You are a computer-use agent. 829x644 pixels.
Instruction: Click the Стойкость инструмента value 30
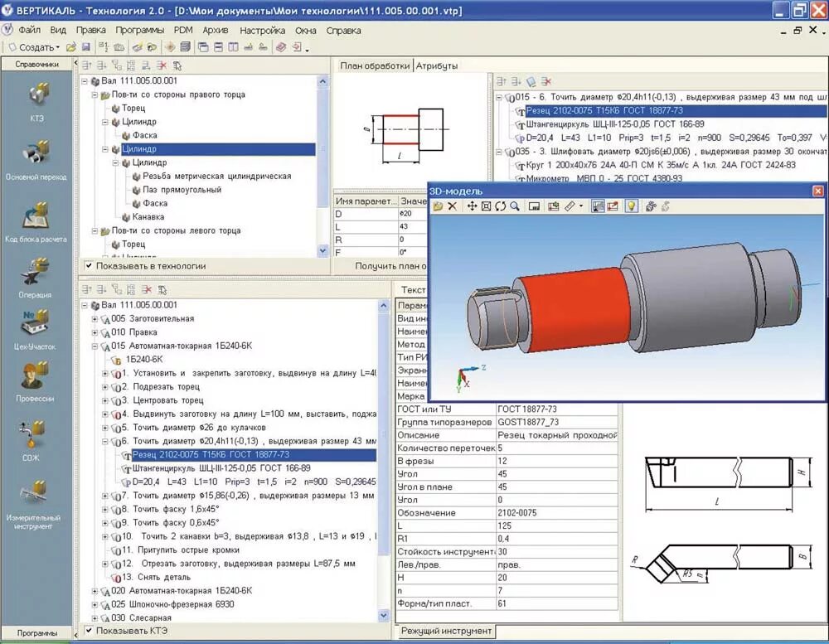[x=556, y=551]
